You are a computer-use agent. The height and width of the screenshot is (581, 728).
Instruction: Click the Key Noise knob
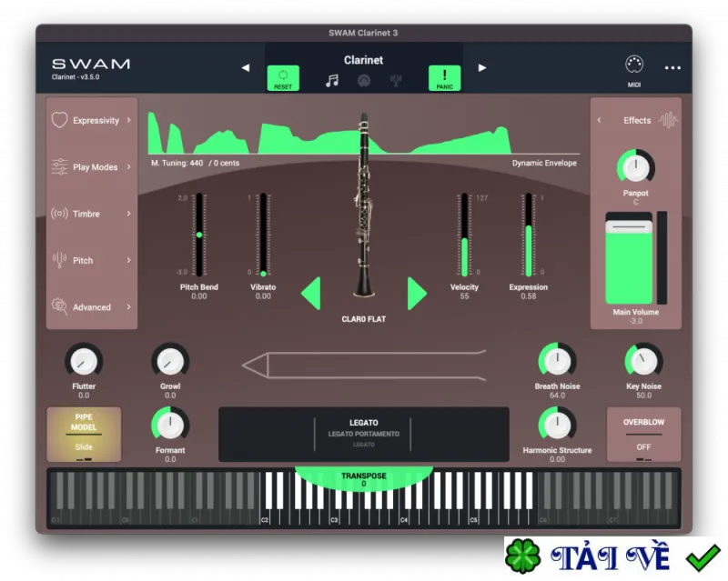(x=643, y=361)
